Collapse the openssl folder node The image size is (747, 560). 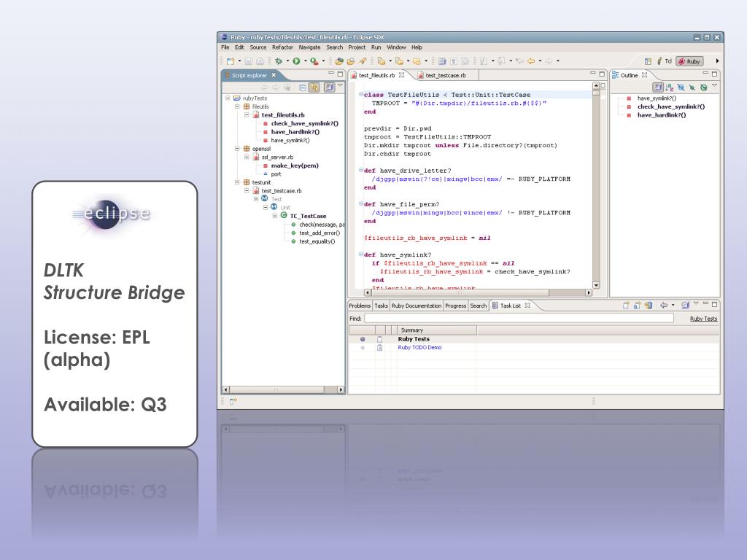tap(237, 149)
